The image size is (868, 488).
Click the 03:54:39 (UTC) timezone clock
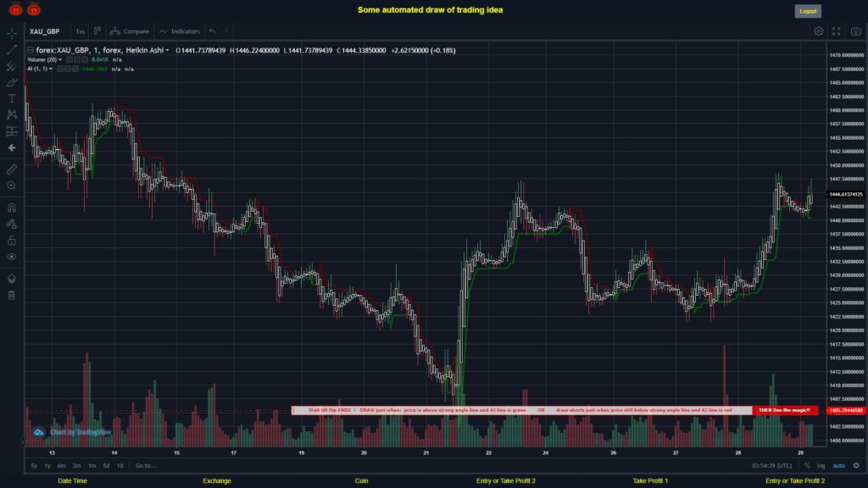771,466
